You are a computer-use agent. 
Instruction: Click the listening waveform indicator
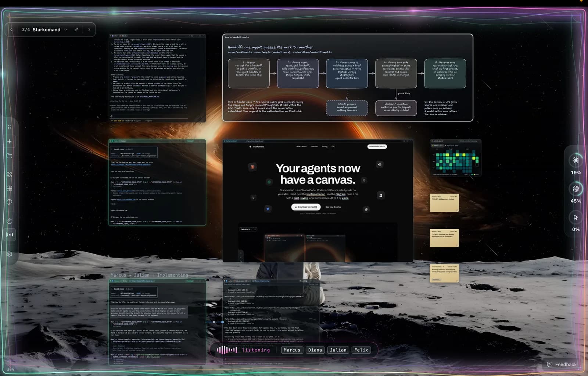(227, 350)
